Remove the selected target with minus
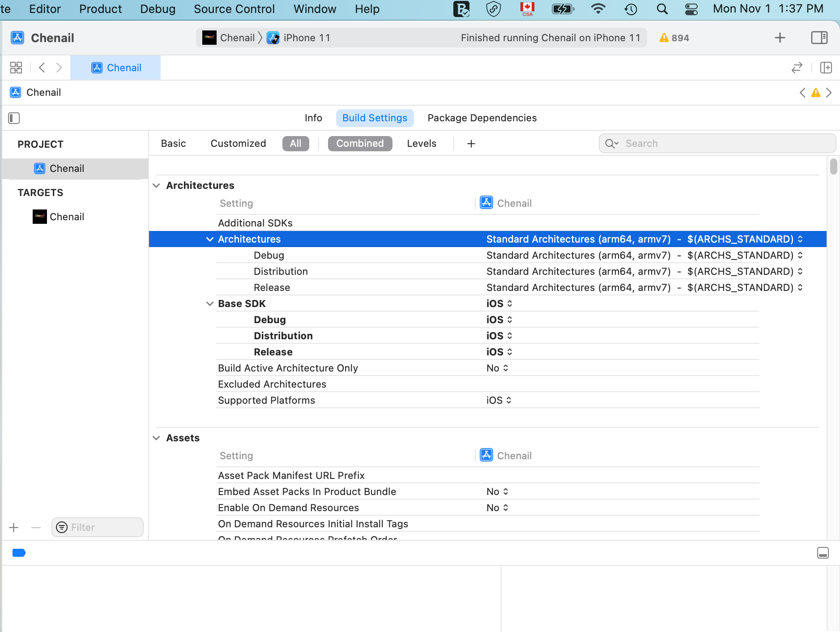The image size is (840, 632). pos(36,527)
